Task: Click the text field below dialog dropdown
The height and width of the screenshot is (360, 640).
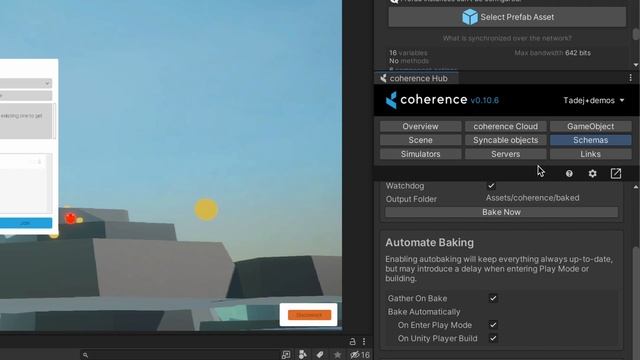Action: [x=25, y=96]
